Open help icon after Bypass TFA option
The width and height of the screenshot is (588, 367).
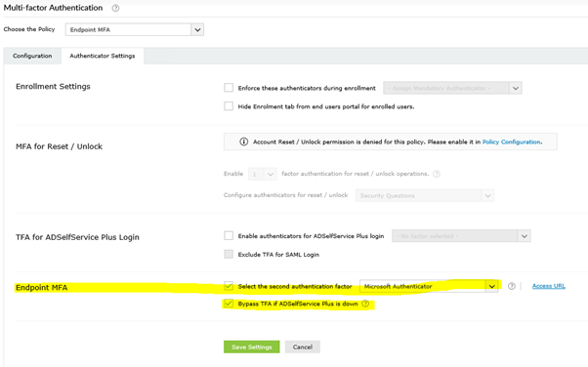(x=365, y=304)
